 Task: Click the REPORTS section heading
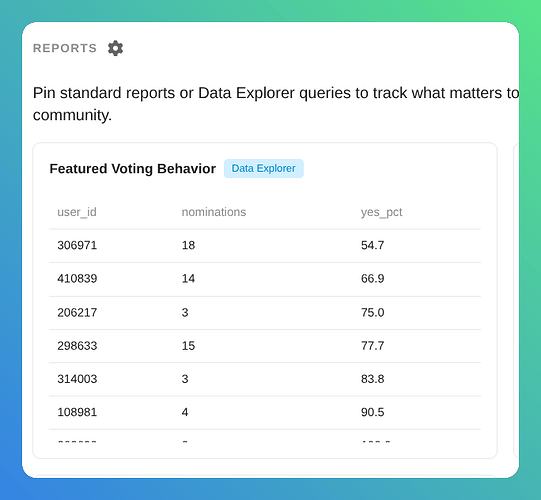tap(65, 48)
